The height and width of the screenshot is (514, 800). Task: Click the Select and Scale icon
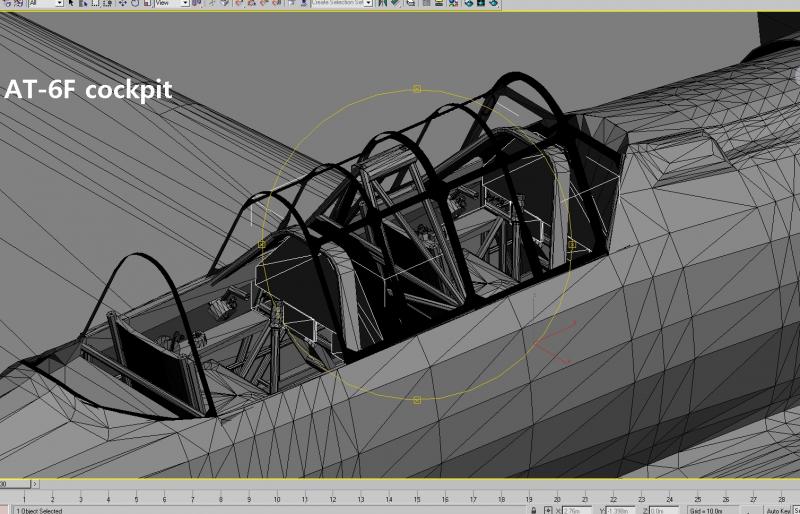point(147,3)
